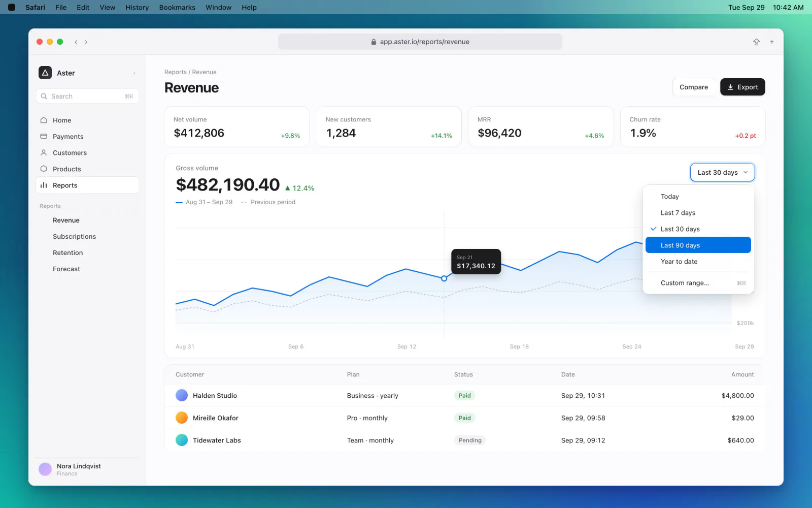
Task: Click the Mireille Okafor avatar
Action: tap(182, 418)
